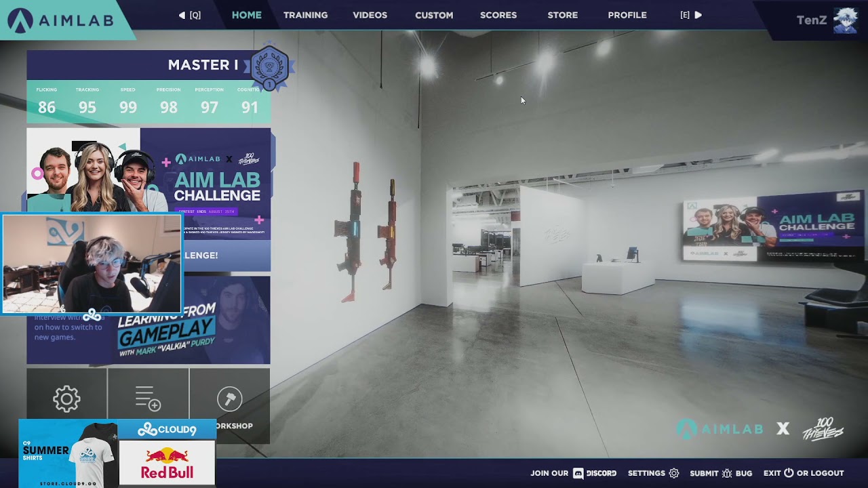
Task: Open the Store tab
Action: 563,15
